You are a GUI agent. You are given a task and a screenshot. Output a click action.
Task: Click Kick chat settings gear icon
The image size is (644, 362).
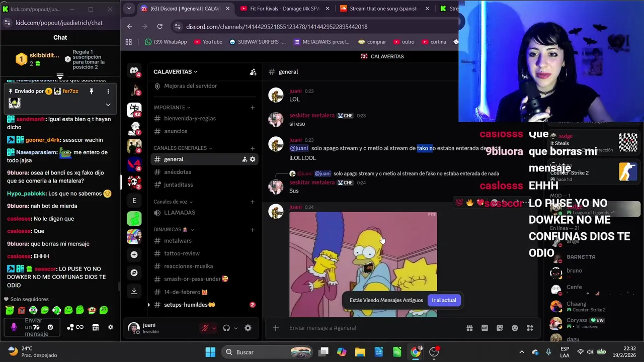[x=111, y=327]
